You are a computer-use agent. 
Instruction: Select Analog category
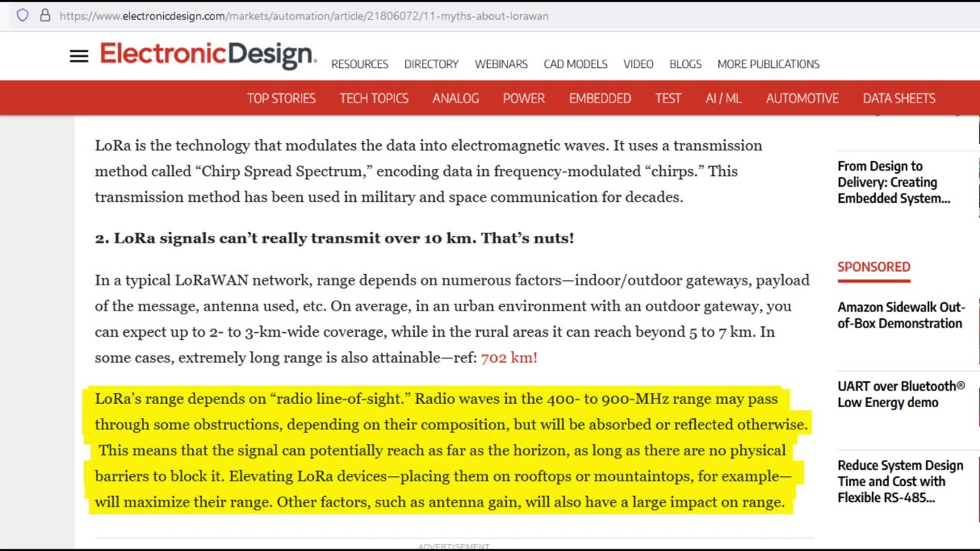tap(456, 98)
